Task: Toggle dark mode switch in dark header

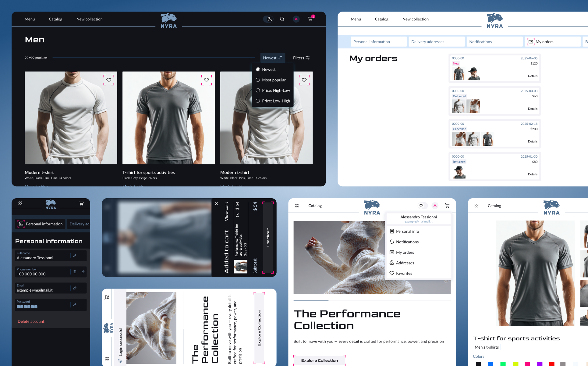Action: click(268, 19)
